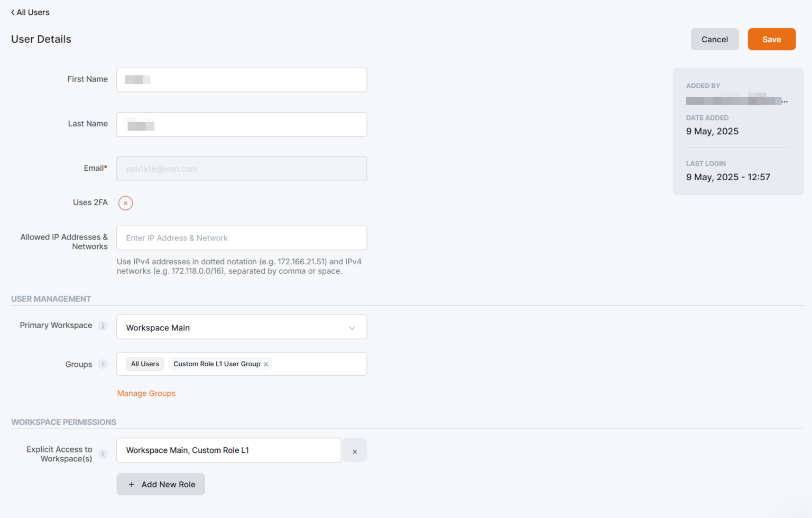Click Add New Role button
The image size is (812, 518).
click(x=161, y=484)
